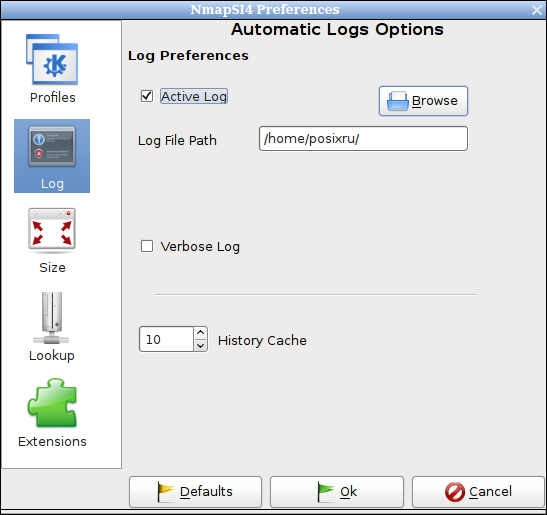Disable the Active Log checkbox
This screenshot has width=547, height=515.
[147, 96]
